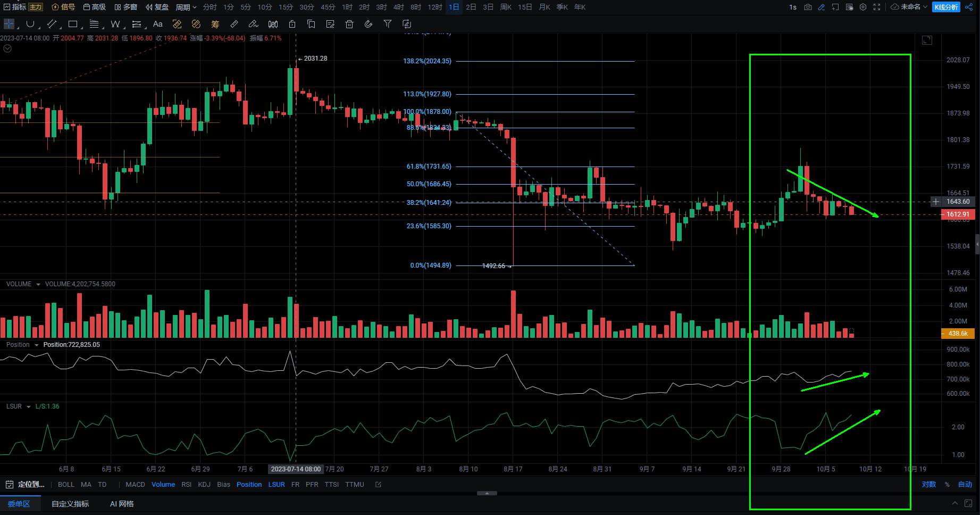Switch to the 15分 timeframe
980x515 pixels.
pyautogui.click(x=286, y=7)
